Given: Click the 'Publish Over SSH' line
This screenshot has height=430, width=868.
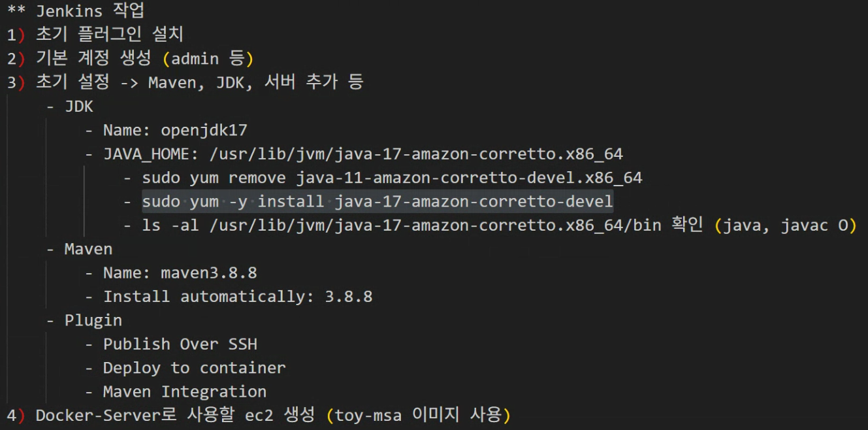Looking at the screenshot, I should [x=170, y=344].
